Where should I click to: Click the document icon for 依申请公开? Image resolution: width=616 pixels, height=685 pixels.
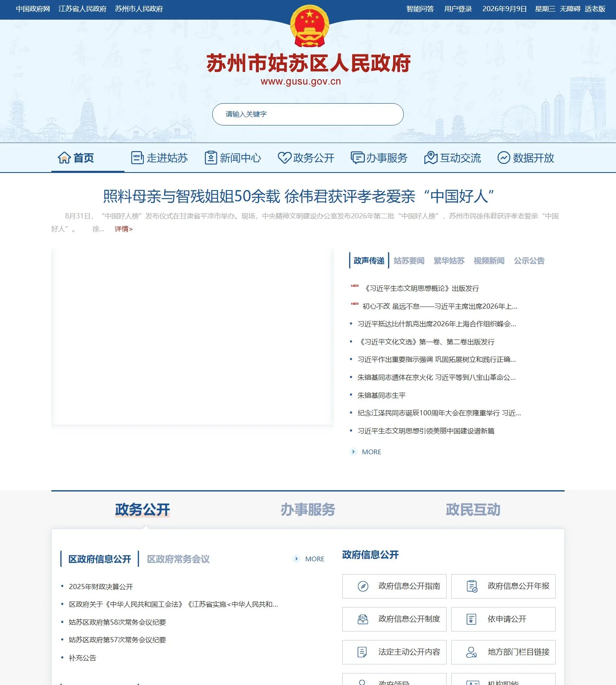(471, 619)
